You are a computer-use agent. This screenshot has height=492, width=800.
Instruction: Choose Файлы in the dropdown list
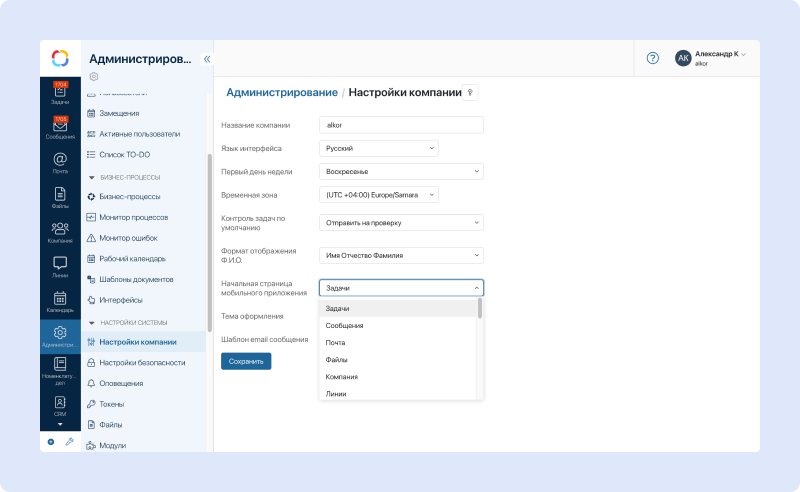[397, 360]
